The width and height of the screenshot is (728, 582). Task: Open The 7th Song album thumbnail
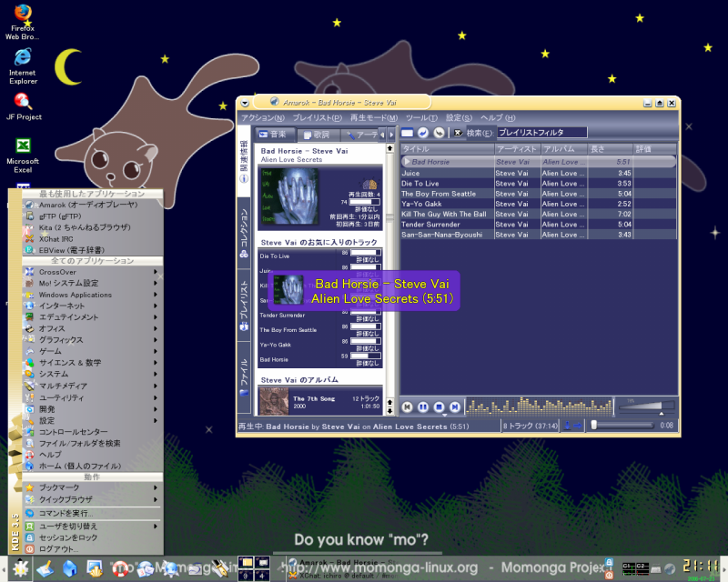point(274,401)
